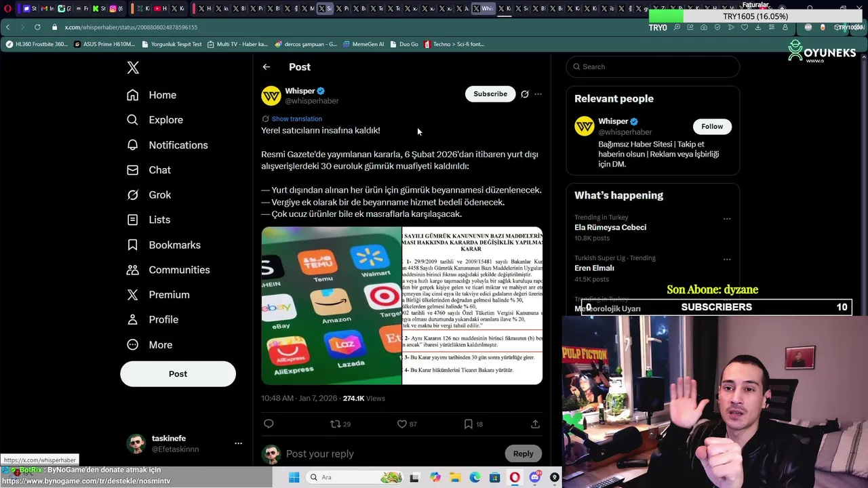Bookmark the post with 18 bookmarks
This screenshot has height=488, width=868.
473,424
